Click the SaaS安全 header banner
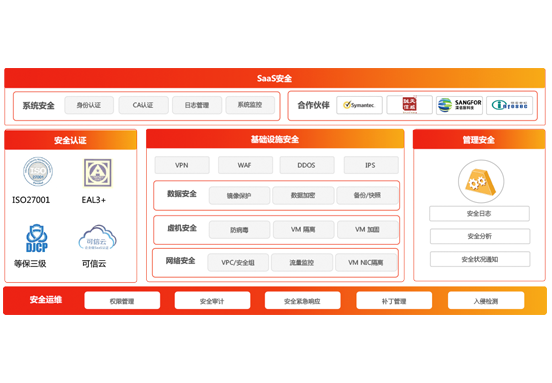The width and height of the screenshot is (552, 383). pyautogui.click(x=275, y=78)
